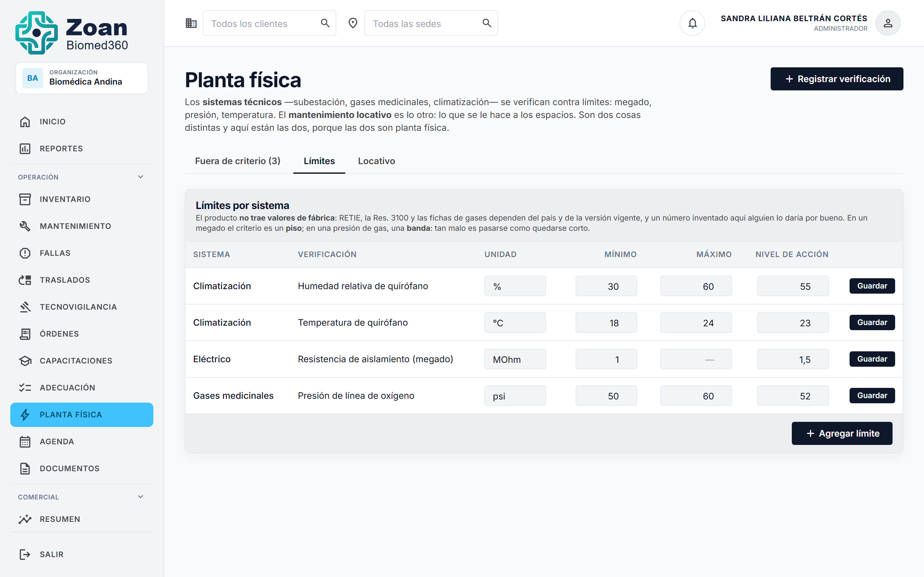Click Registrar verificación button
The height and width of the screenshot is (577, 924).
(x=836, y=79)
